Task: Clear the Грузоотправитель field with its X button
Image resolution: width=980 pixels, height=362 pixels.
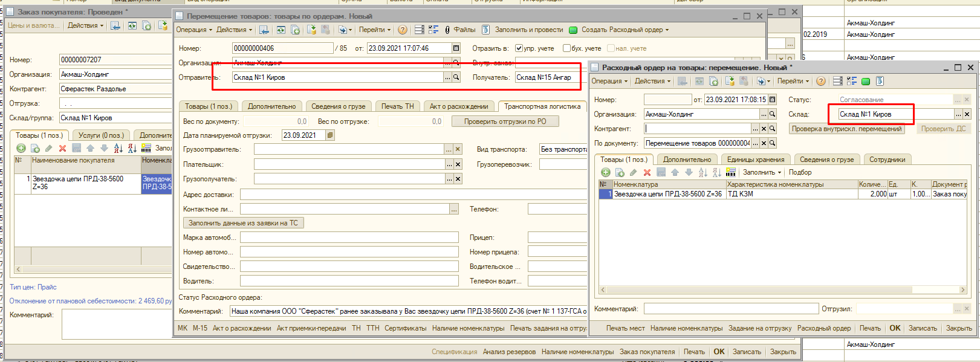Action: (x=458, y=149)
